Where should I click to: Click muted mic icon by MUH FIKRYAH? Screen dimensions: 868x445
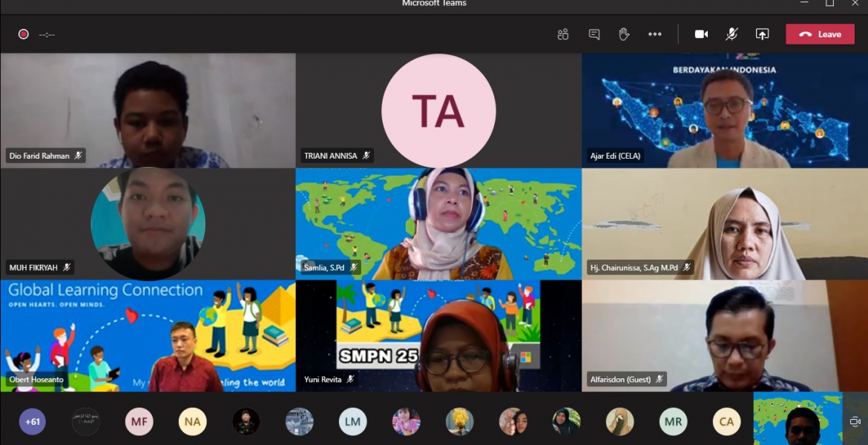[x=67, y=268]
